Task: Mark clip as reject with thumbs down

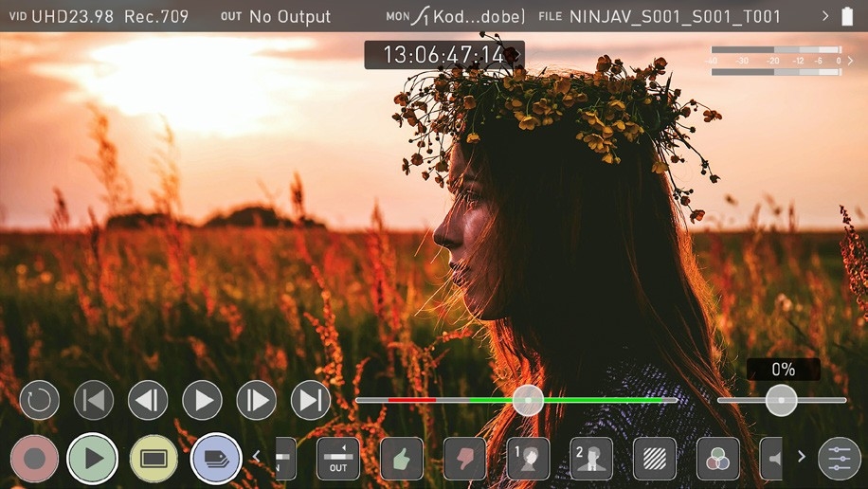Action: coord(464,459)
